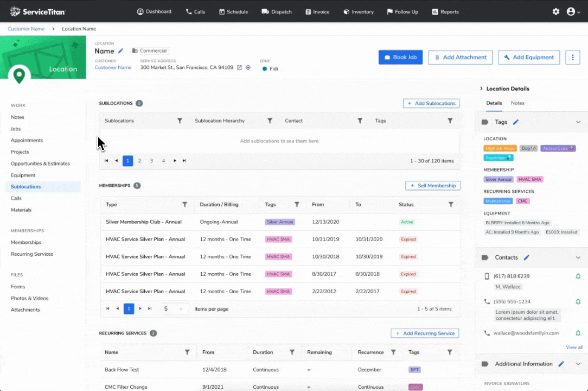Open the Reports menu
Screen dimensions: 588x391
tap(445, 11)
